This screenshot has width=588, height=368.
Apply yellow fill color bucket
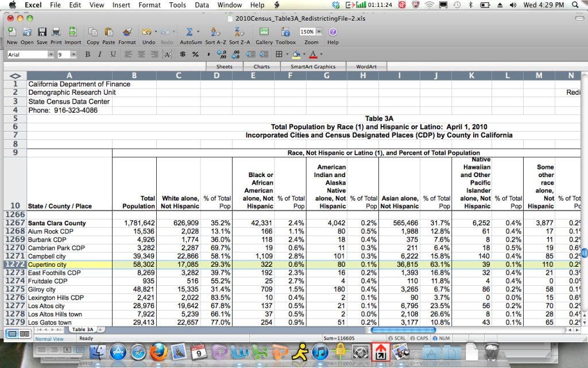[x=296, y=55]
